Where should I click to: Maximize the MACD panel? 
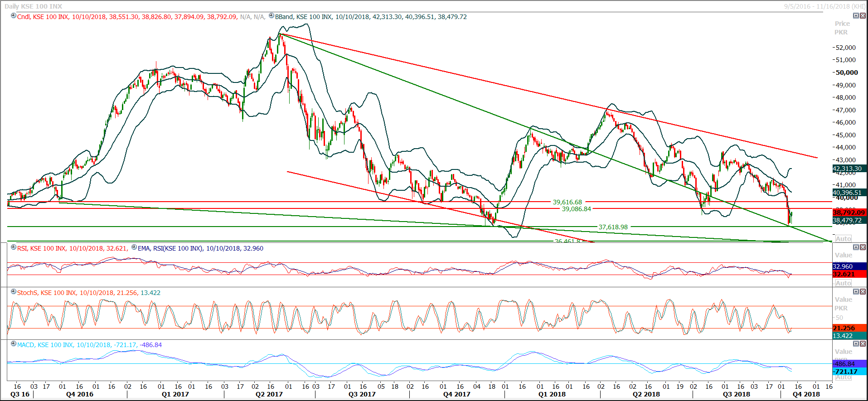[x=856, y=343]
